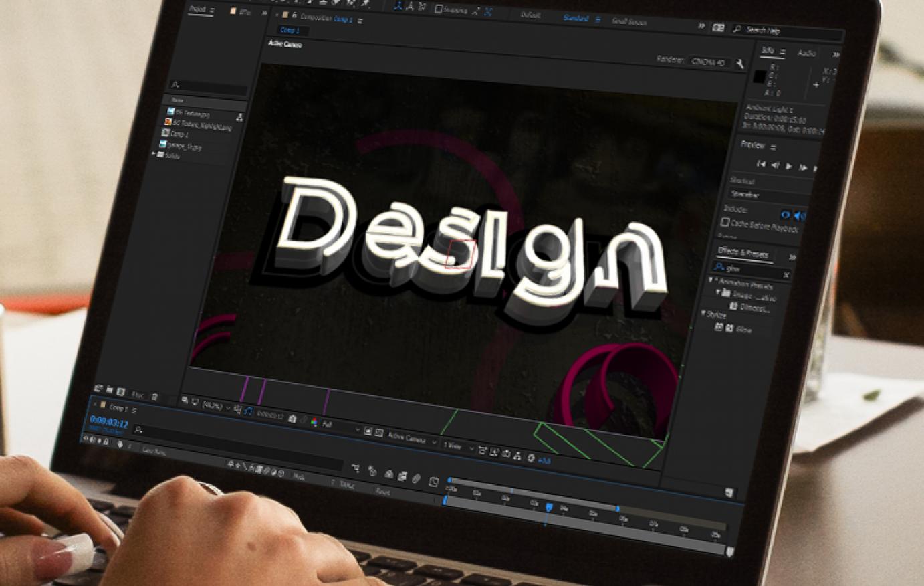Click the composition mini-flowchart icon in timeline
This screenshot has height=586, width=924.
pyautogui.click(x=356, y=468)
